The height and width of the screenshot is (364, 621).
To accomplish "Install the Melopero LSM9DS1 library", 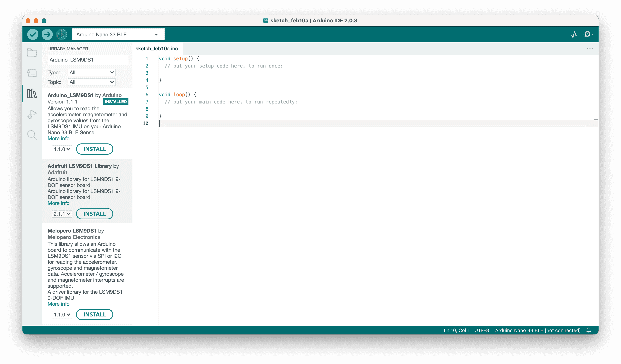I will 94,314.
